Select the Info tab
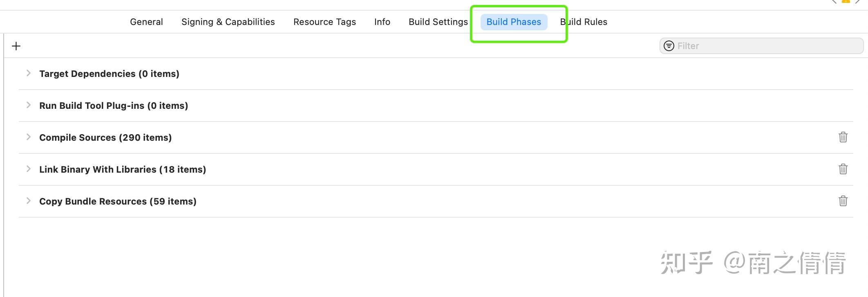The height and width of the screenshot is (297, 868). coord(382,22)
